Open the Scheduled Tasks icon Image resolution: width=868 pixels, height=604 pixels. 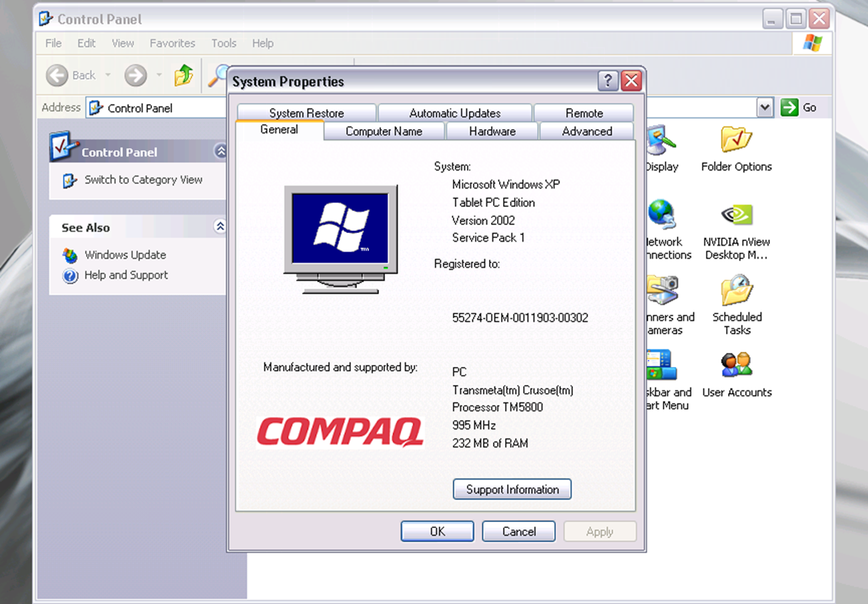point(736,290)
